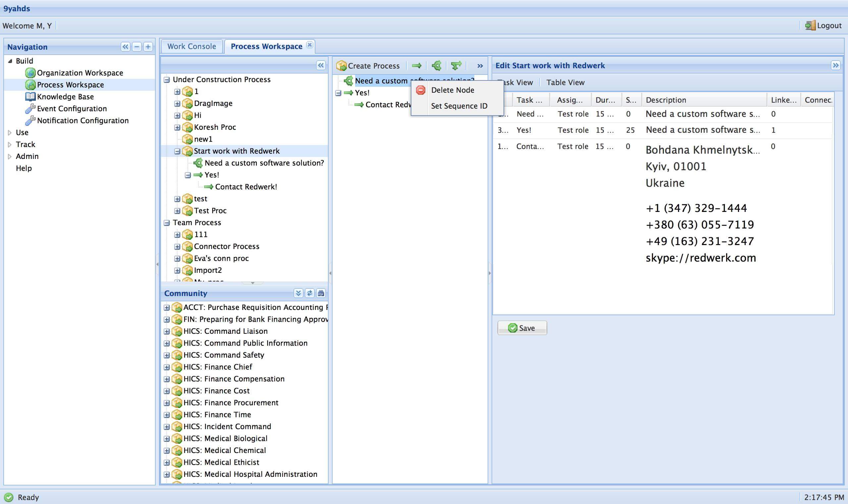Click the skype://redwerk.com description text
Image resolution: width=848 pixels, height=504 pixels.
(x=701, y=258)
